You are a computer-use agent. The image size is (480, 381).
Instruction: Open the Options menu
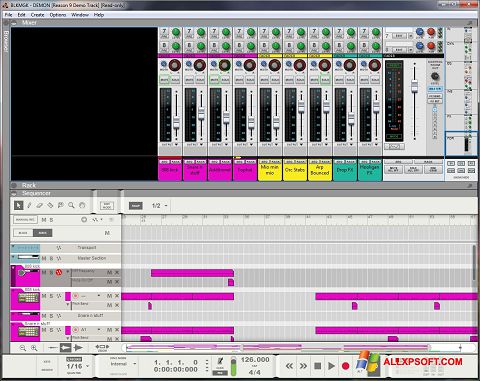click(x=58, y=15)
